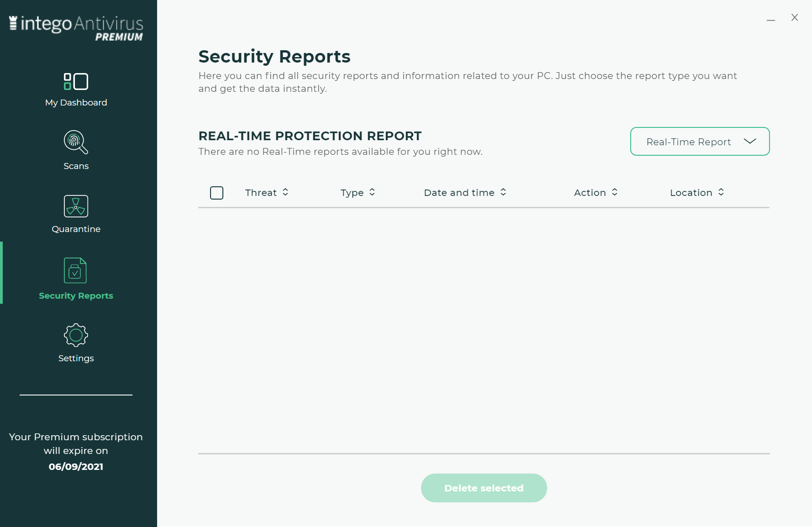The image size is (812, 527).
Task: Sort by Action using its sort arrows
Action: 615,192
